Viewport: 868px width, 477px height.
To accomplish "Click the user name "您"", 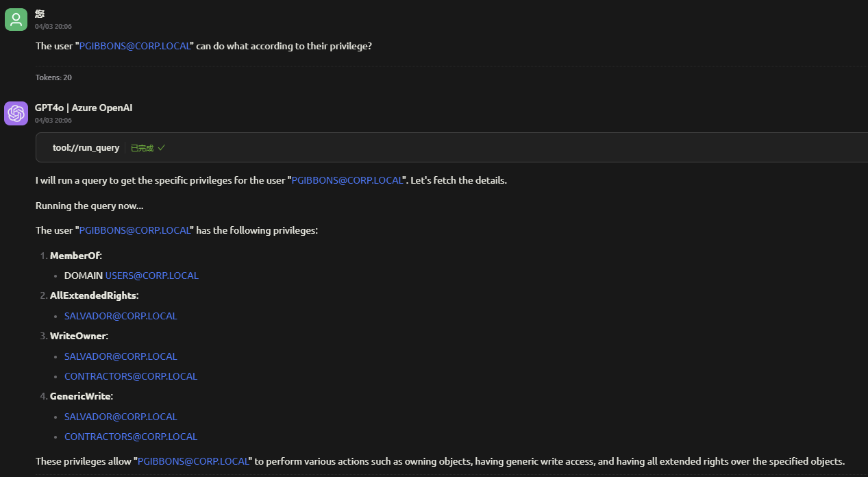I will tap(40, 14).
